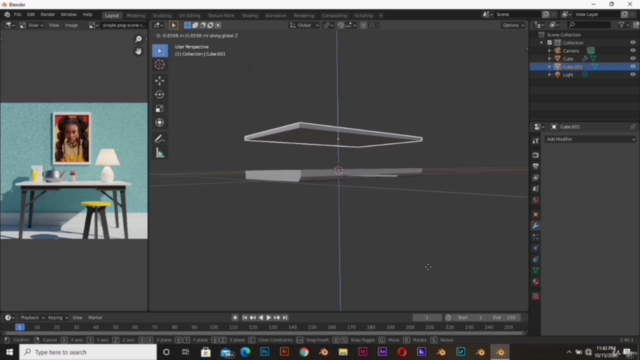640x360 pixels.
Task: Click the pan hand icon in image editor
Action: 138,51
